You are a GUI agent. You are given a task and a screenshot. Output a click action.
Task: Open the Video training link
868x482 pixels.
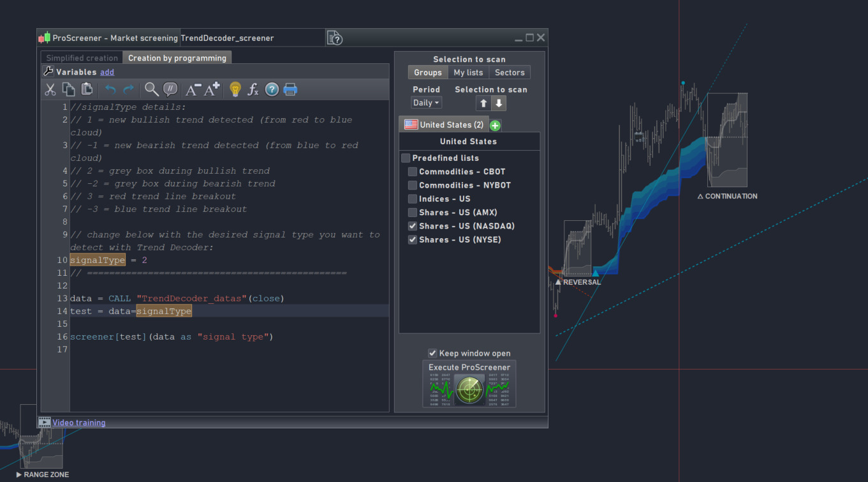point(79,423)
